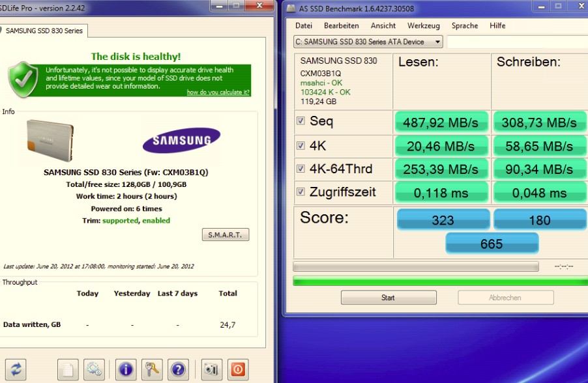
Task: Click AS SSD Benchmark title bar icon
Action: (x=291, y=8)
